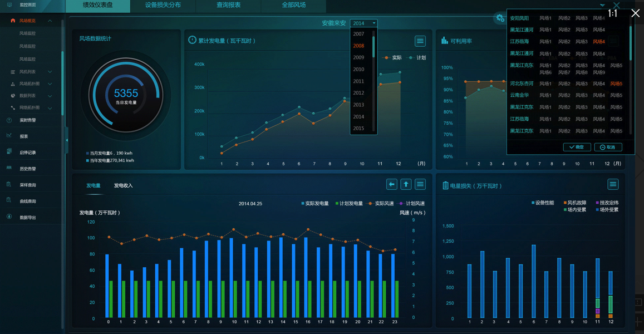
Task: Click the 风场概览 home icon
Action: 13,21
